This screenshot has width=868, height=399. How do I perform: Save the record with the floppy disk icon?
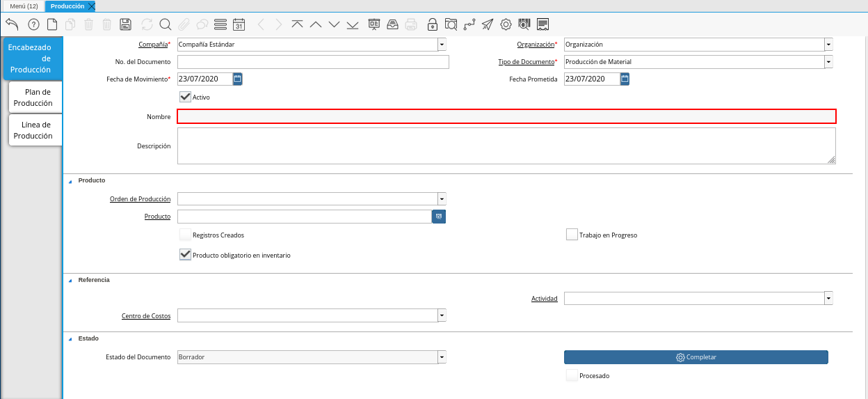point(126,24)
